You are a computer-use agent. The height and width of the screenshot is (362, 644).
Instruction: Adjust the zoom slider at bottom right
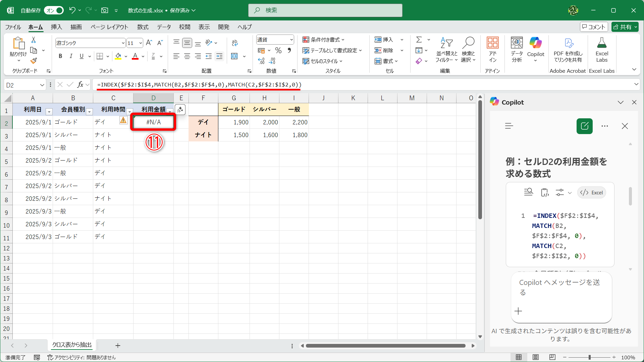(x=589, y=357)
